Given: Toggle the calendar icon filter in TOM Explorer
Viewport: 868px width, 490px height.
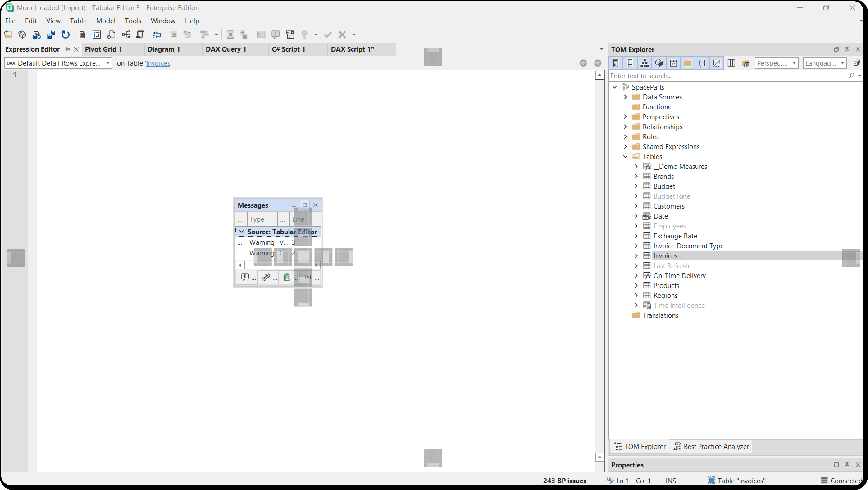Looking at the screenshot, I should click(674, 63).
